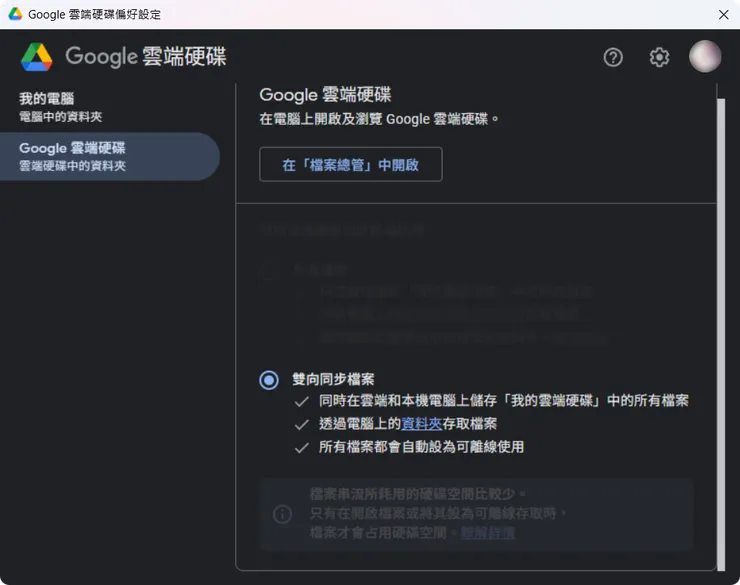Click the info icon in notice box
Screen dimensions: 740x585
tap(283, 514)
